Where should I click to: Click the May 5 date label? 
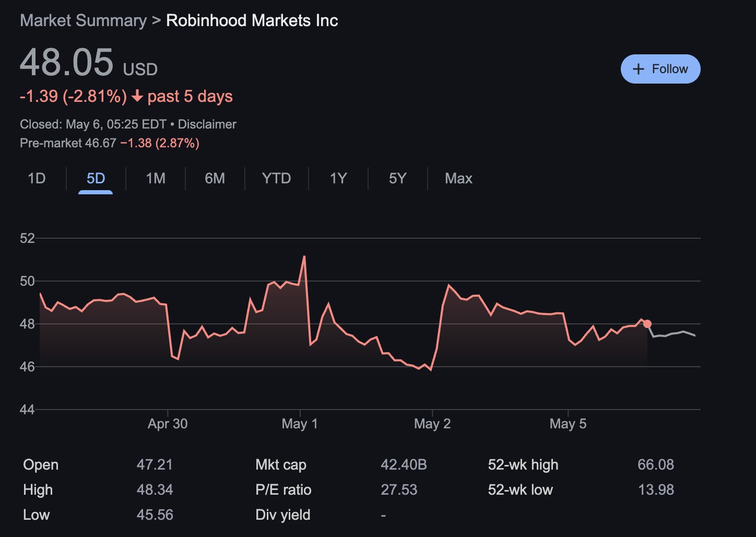coord(568,424)
